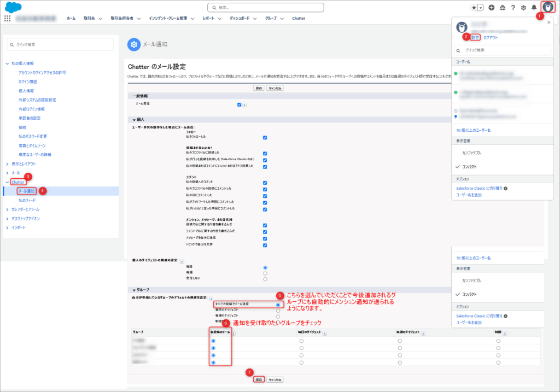Open the help question mark icon
560x392 pixels.
pyautogui.click(x=512, y=8)
